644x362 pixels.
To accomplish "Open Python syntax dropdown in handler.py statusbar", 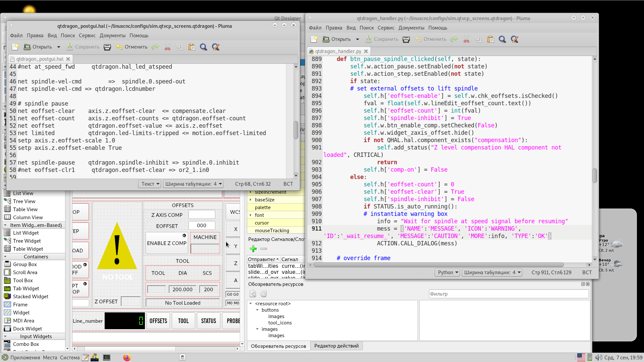I will (447, 273).
